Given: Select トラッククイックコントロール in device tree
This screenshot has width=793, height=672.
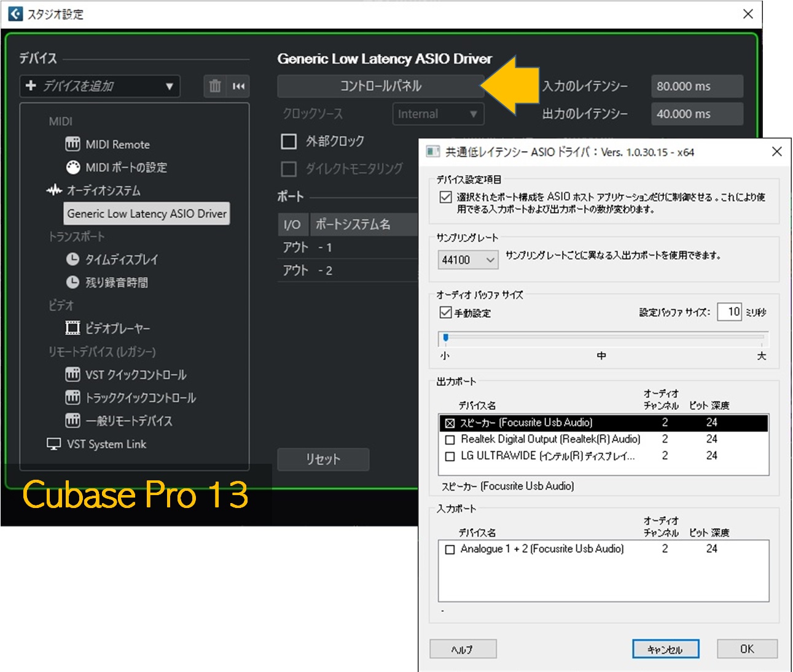Looking at the screenshot, I should [140, 397].
